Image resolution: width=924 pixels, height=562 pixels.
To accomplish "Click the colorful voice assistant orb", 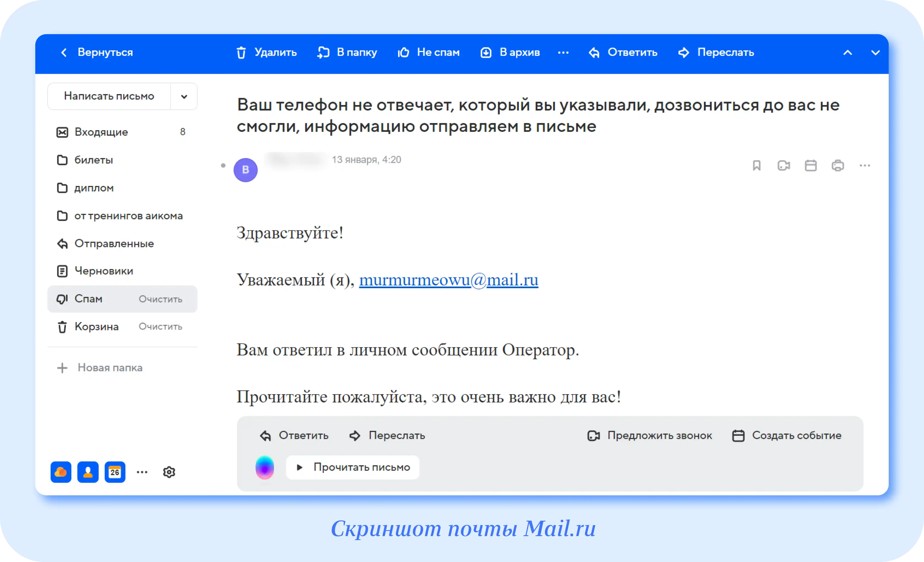I will (265, 467).
